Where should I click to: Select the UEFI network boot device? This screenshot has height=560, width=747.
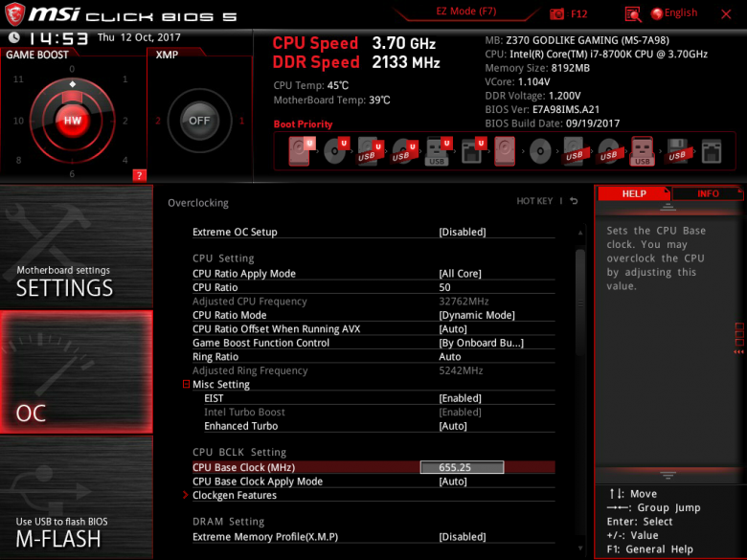click(x=473, y=151)
